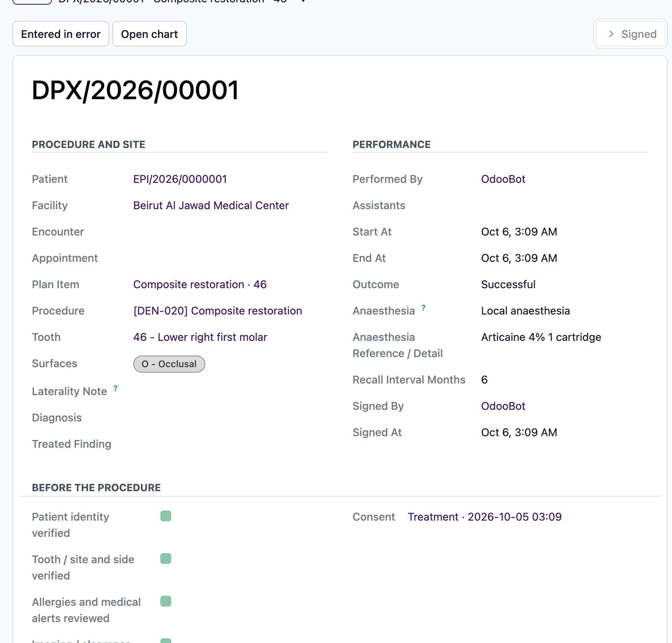
Task: Open procedure [DEN-020] Composite restoration
Action: pyautogui.click(x=218, y=311)
